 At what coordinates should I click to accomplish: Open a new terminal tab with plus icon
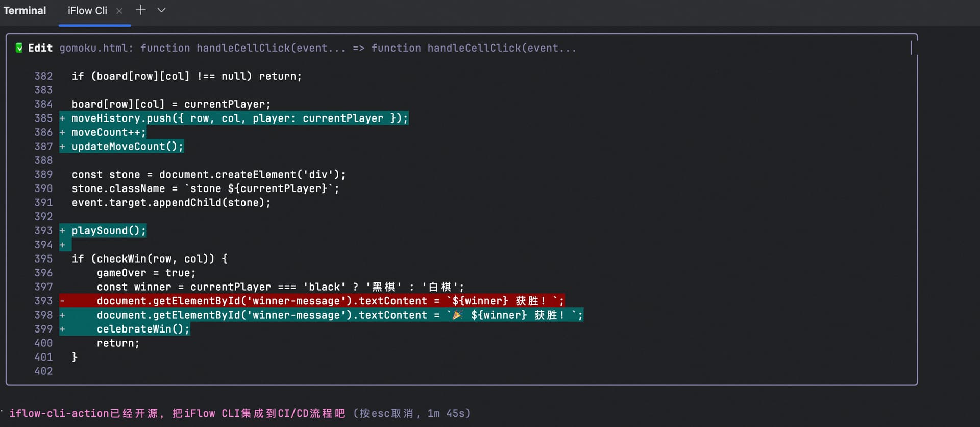(x=140, y=10)
